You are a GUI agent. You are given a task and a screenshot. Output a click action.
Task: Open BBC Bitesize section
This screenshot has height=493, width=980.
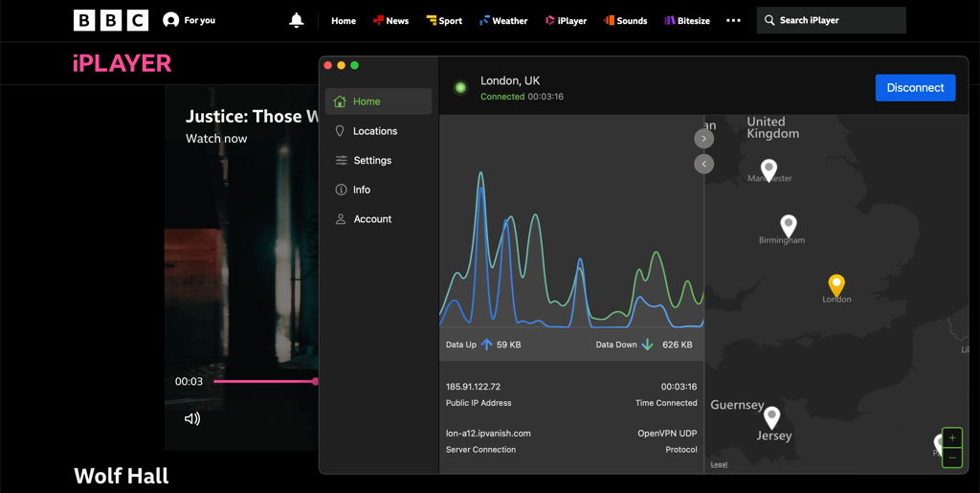click(x=687, y=21)
